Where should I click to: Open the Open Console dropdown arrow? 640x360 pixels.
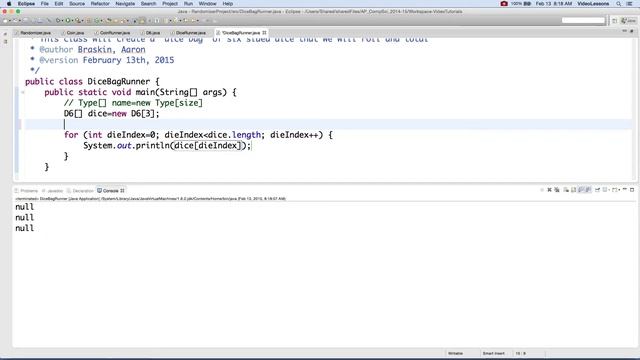point(619,190)
